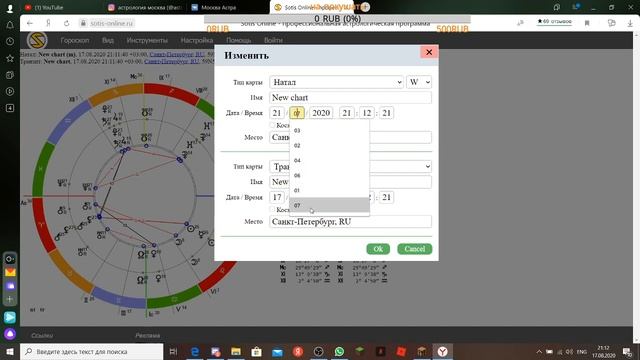Choose month 02 from the dropdown list
Viewport: 640px width, 360px height.
pos(329,146)
